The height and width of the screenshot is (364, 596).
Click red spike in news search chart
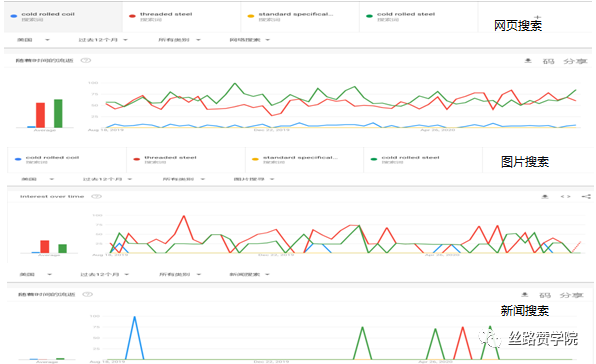point(463,342)
